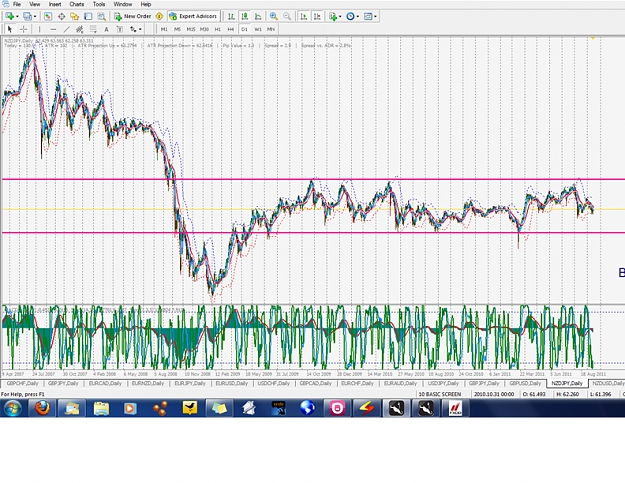Open the Charts menu
Viewport: 625px width, 483px height.
click(76, 4)
